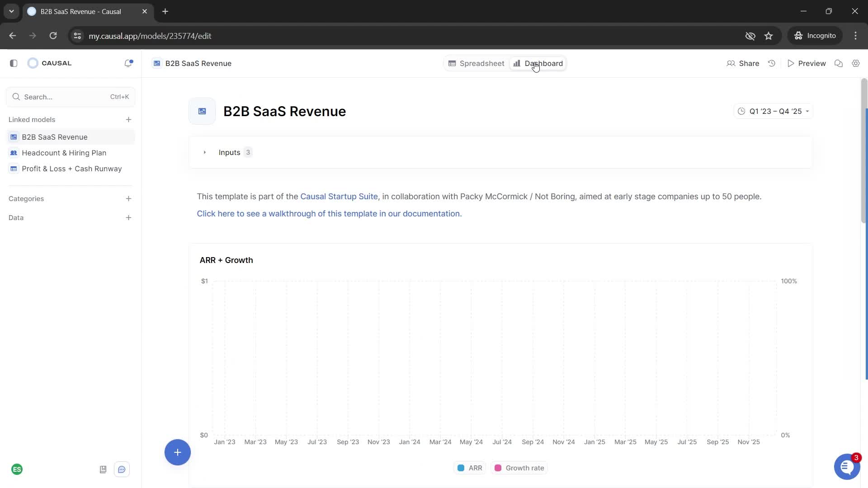
Task: Click the page vertical scrollbar
Action: point(864,151)
